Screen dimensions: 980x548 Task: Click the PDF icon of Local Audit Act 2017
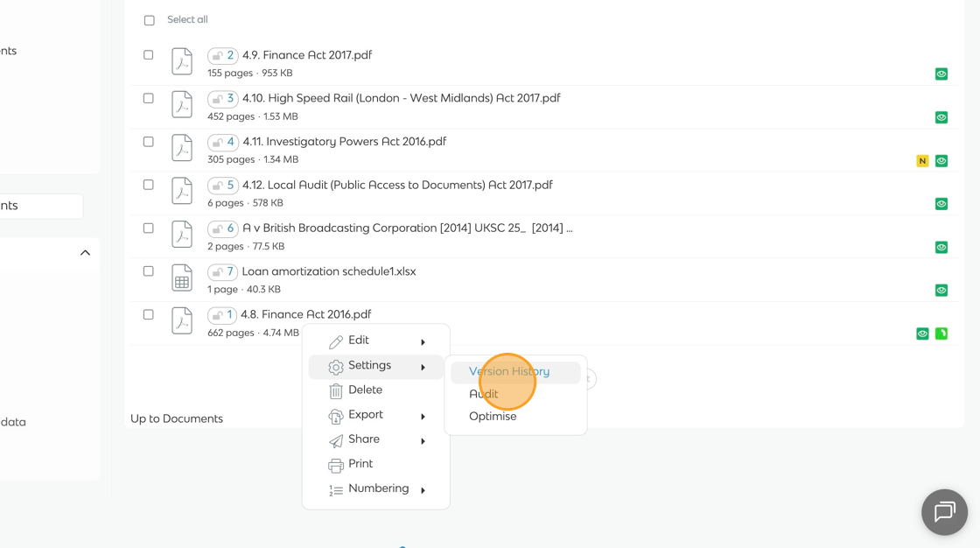182,192
